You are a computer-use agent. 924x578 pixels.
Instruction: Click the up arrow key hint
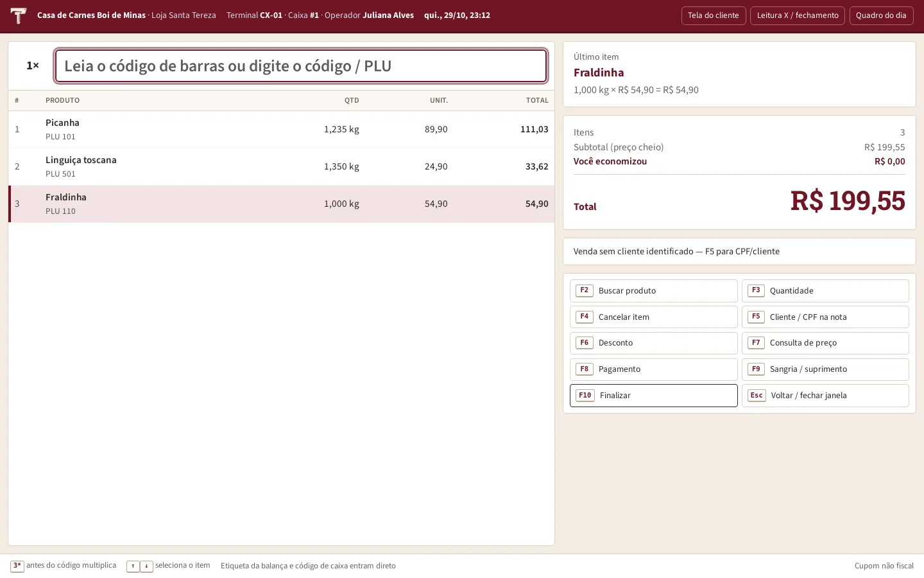coord(133,566)
